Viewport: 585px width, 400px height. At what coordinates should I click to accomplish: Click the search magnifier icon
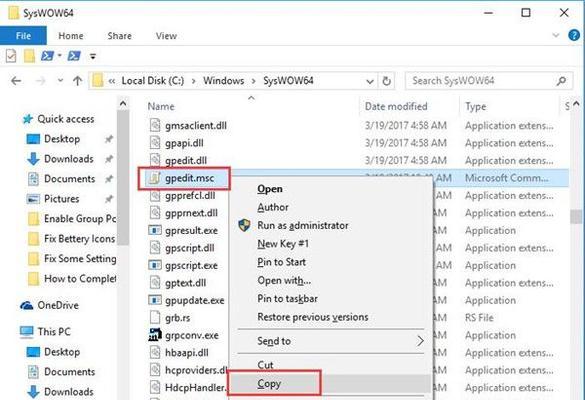561,81
